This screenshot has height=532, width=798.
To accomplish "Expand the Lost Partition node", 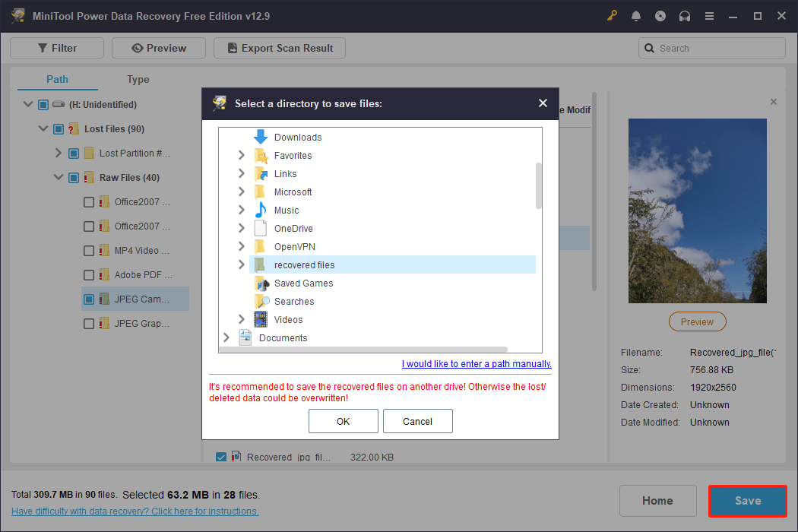I will coord(58,153).
